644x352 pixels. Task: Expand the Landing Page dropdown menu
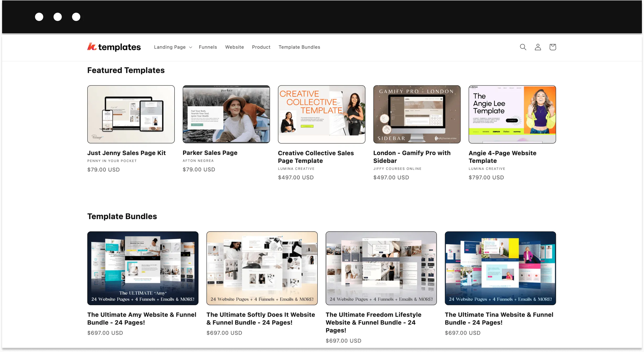[173, 47]
